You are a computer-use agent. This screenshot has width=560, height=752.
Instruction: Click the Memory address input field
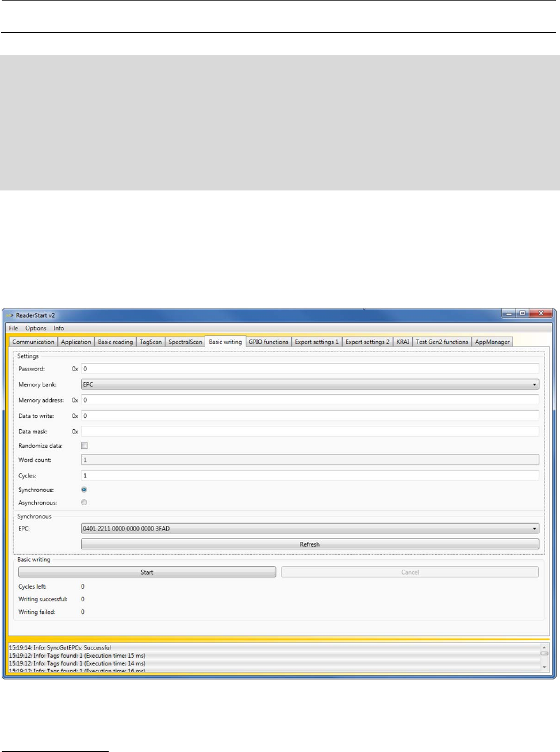pos(310,400)
